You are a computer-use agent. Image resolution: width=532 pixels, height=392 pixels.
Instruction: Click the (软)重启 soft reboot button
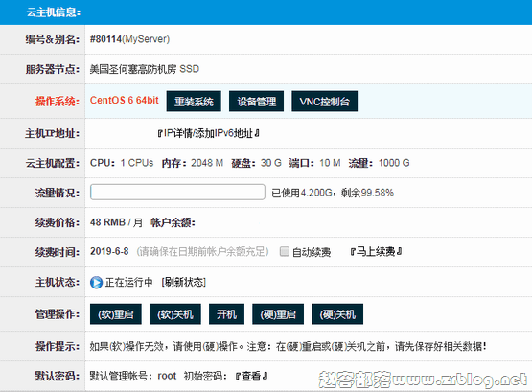[116, 314]
